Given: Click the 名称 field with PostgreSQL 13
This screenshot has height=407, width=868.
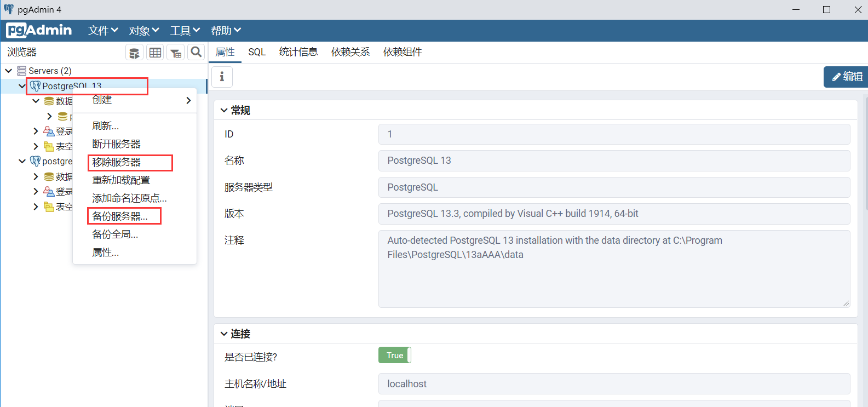Looking at the screenshot, I should coord(614,160).
